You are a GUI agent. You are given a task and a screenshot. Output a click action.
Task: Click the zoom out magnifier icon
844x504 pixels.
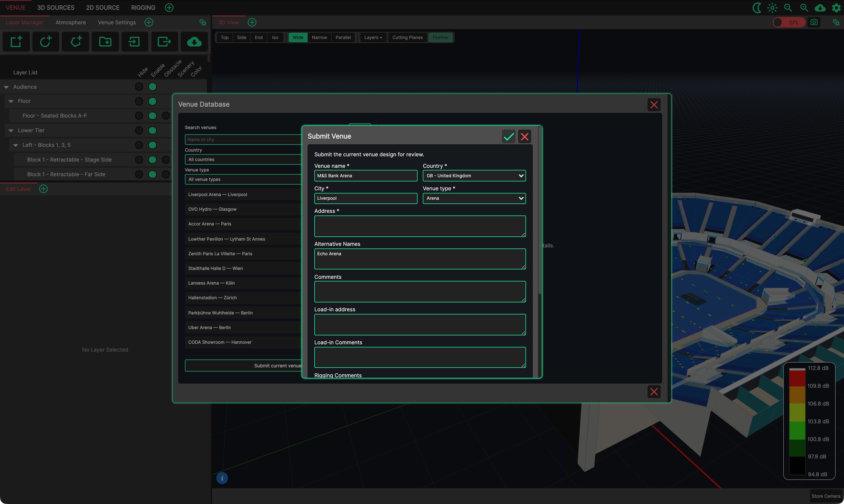click(x=788, y=8)
